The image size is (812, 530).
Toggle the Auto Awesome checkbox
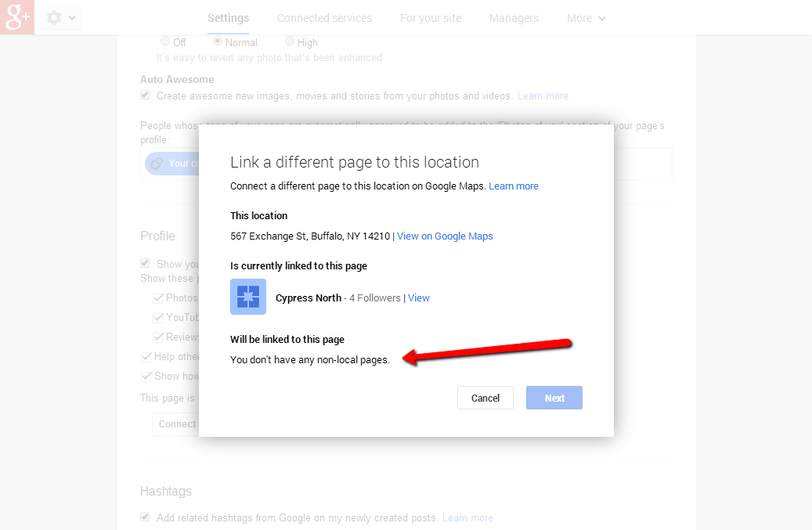pos(145,96)
